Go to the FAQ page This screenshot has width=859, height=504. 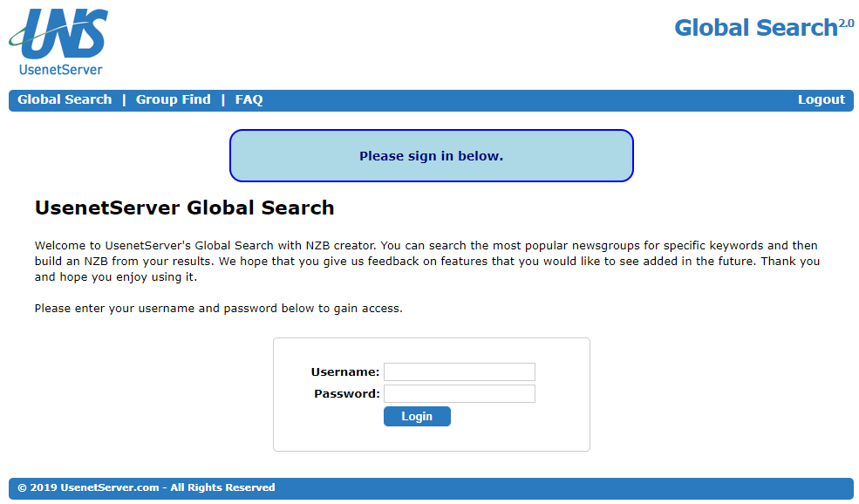[249, 99]
